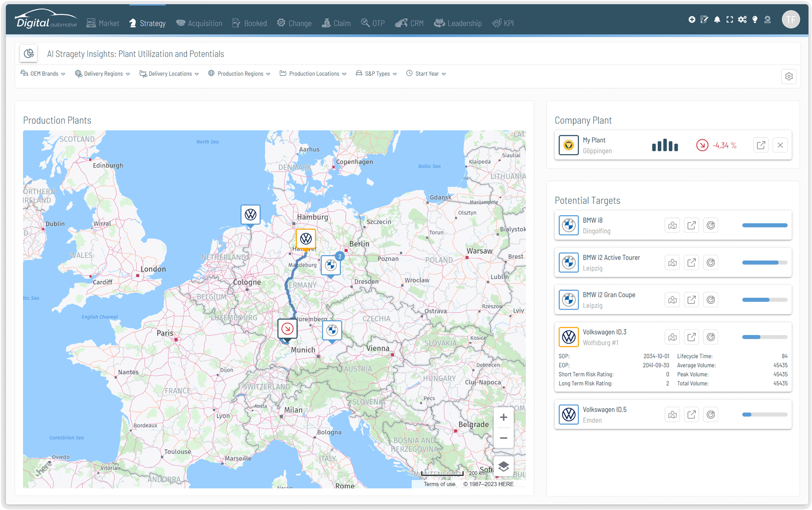Open the Market tab
The width and height of the screenshot is (812, 510).
coord(103,23)
